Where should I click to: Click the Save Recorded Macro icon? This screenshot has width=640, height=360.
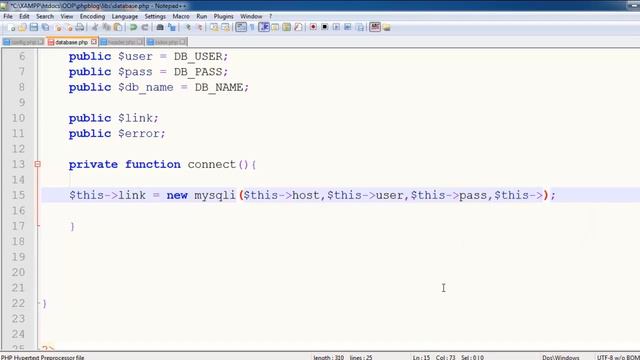(x=360, y=27)
